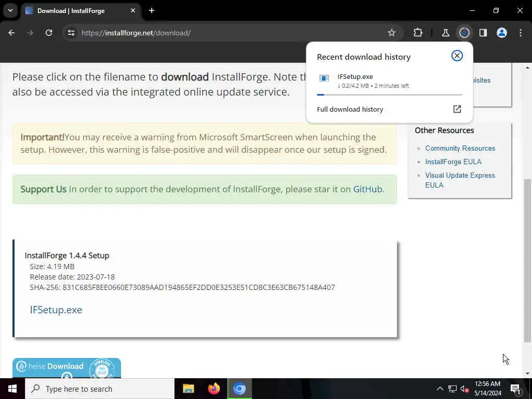
Task: Click Full download history text
Action: 350,109
